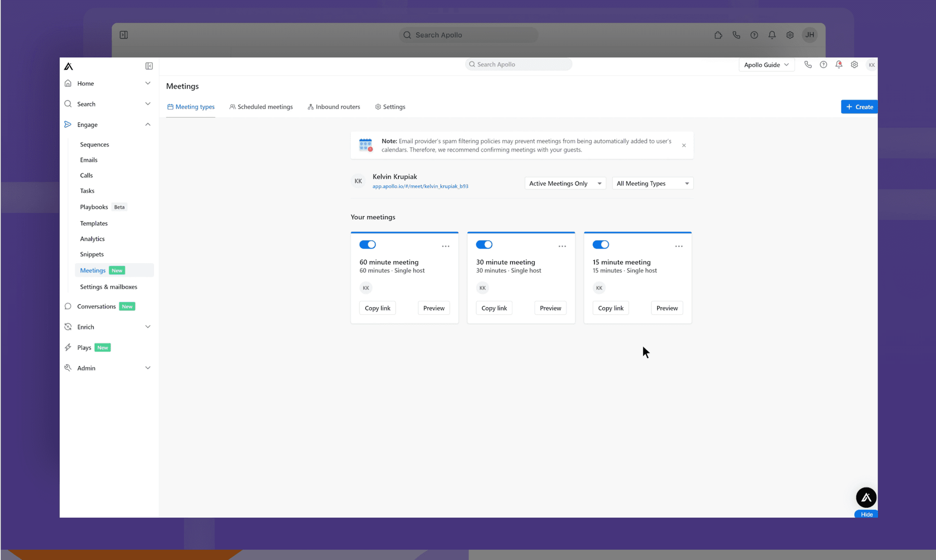Expand the Admin section chevron
936x560 pixels.
[148, 368]
